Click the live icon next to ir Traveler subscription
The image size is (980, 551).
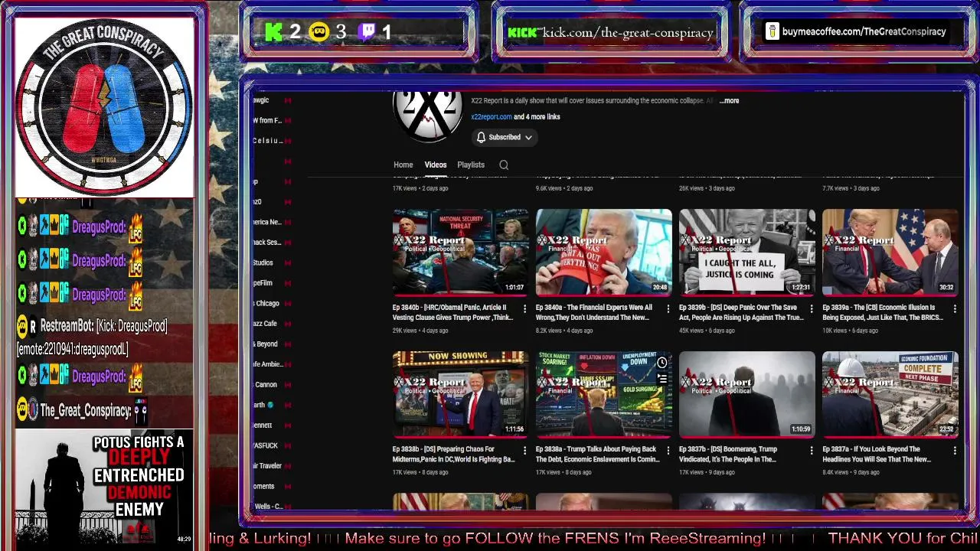288,465
